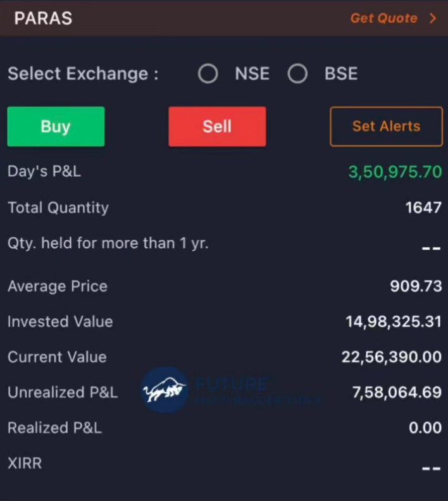Click the Day's P&L row label
The width and height of the screenshot is (448, 501).
tap(44, 171)
